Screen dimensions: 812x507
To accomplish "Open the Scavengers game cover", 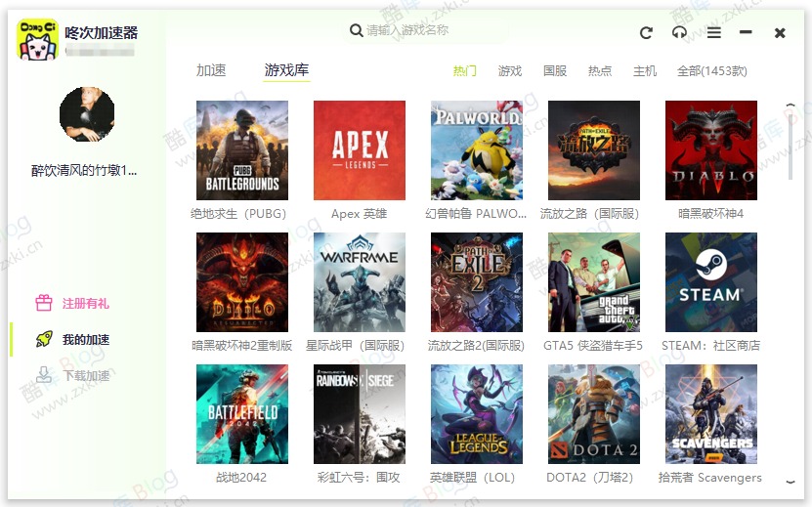I will pyautogui.click(x=711, y=414).
